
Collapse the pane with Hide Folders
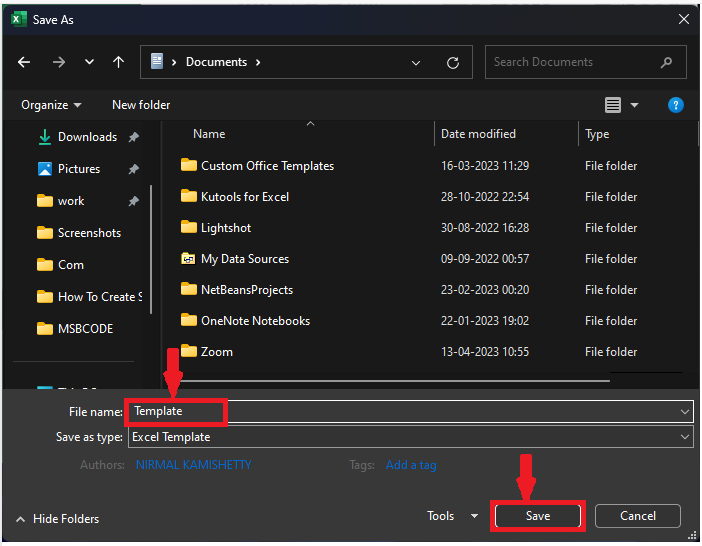pos(59,519)
